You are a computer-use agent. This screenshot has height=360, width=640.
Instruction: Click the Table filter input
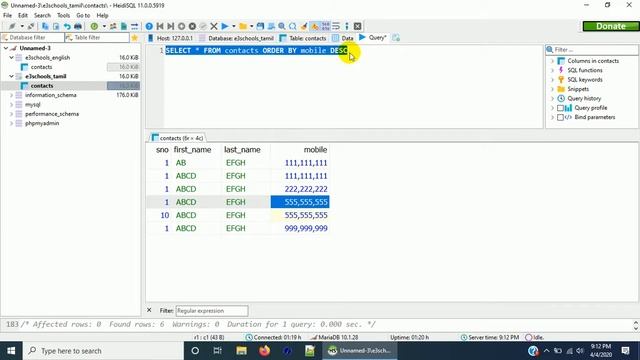(97, 38)
